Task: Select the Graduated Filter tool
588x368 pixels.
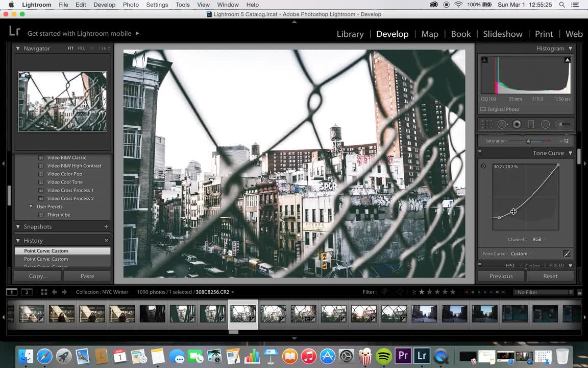Action: [x=531, y=124]
